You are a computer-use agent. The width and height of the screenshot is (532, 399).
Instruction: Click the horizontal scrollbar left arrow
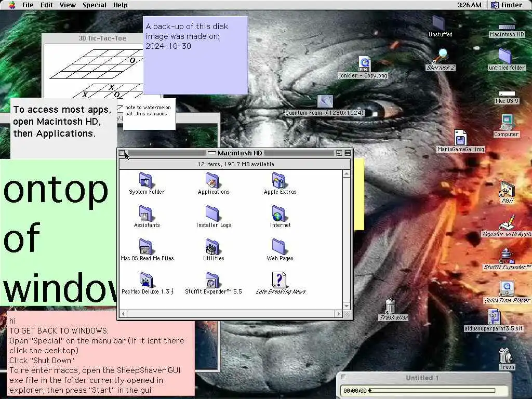pyautogui.click(x=124, y=314)
